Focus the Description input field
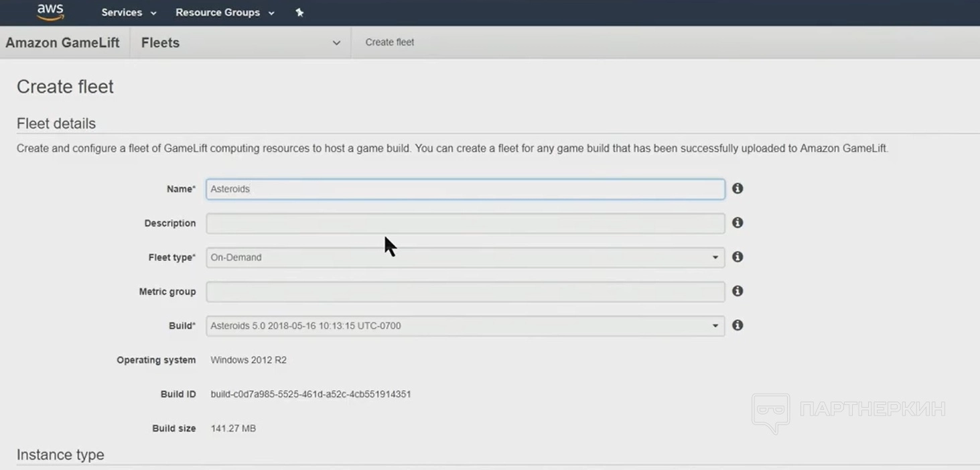The width and height of the screenshot is (980, 470). [465, 223]
